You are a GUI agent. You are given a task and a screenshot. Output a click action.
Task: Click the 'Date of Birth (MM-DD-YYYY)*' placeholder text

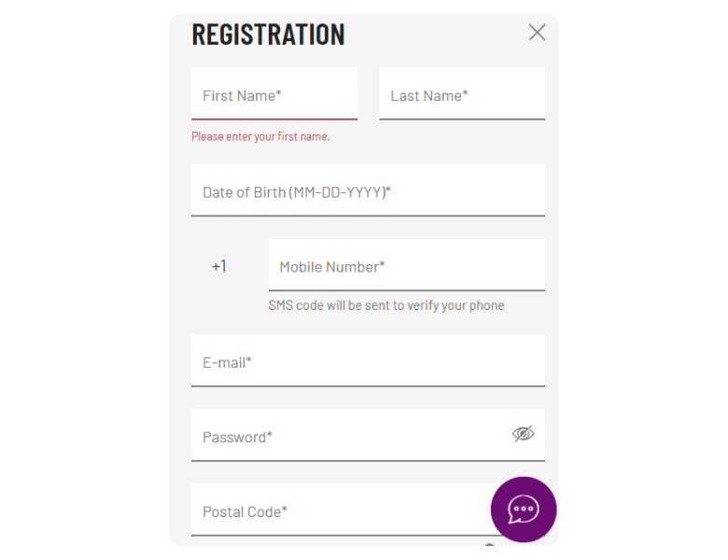297,192
